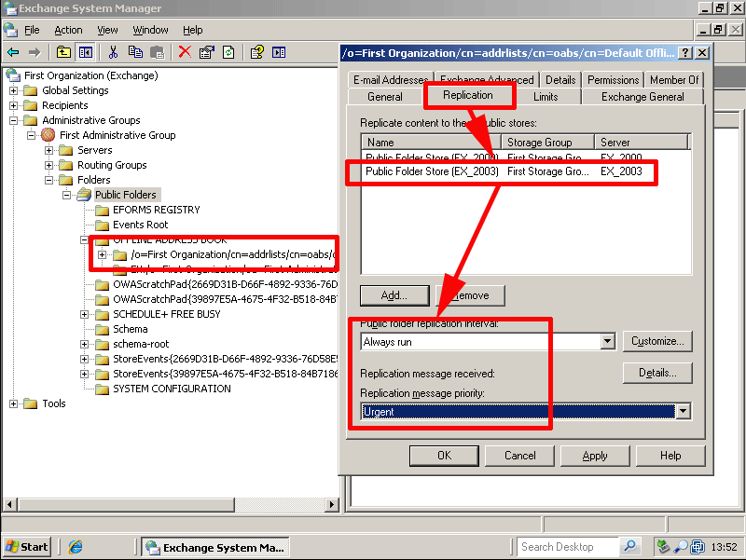The width and height of the screenshot is (746, 560).
Task: Open Properties via the toolbar icon
Action: click(x=206, y=52)
